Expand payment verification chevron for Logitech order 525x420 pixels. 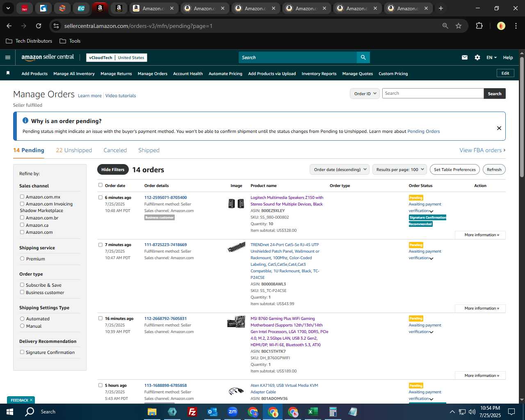coord(431,211)
